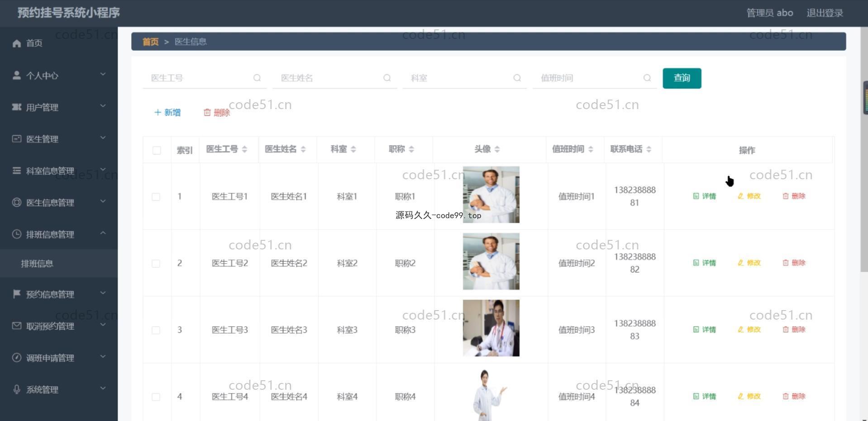Image resolution: width=868 pixels, height=421 pixels.
Task: Sort by 值班时间 column arrows
Action: tap(591, 149)
